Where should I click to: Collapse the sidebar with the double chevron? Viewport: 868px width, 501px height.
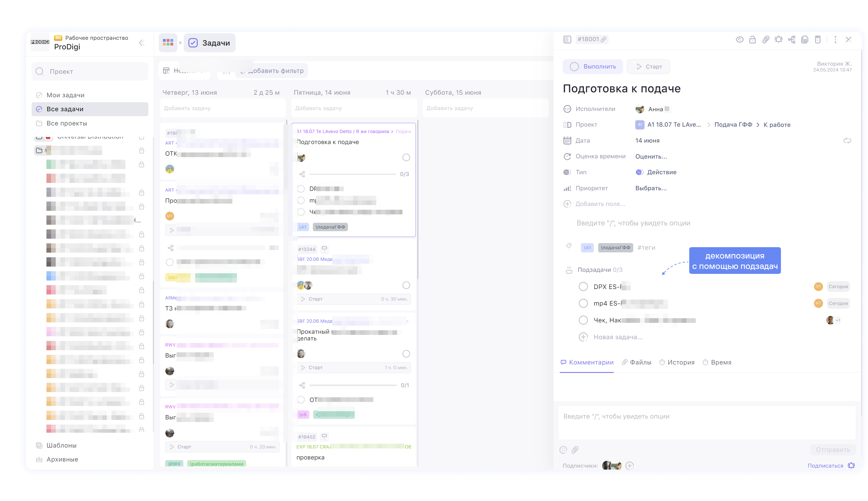142,43
